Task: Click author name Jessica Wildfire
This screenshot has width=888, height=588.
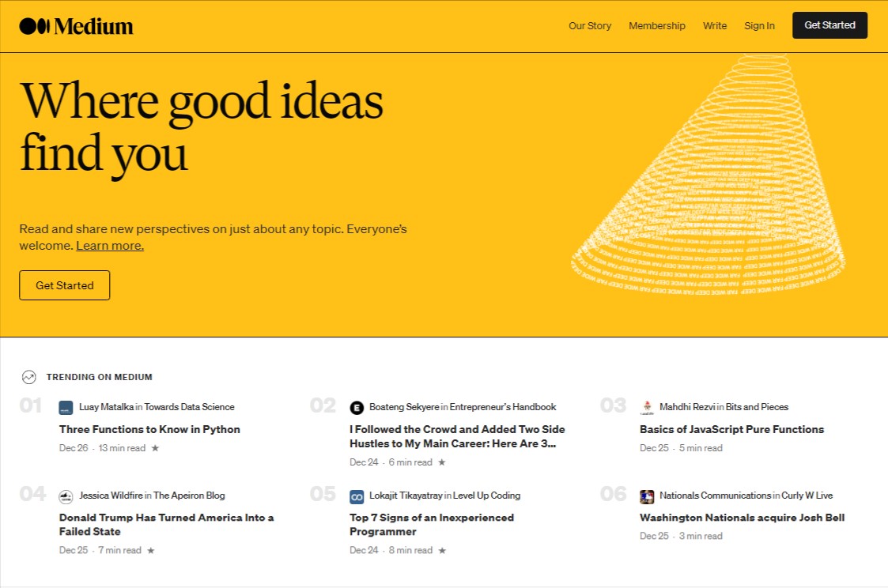Action: click(111, 496)
